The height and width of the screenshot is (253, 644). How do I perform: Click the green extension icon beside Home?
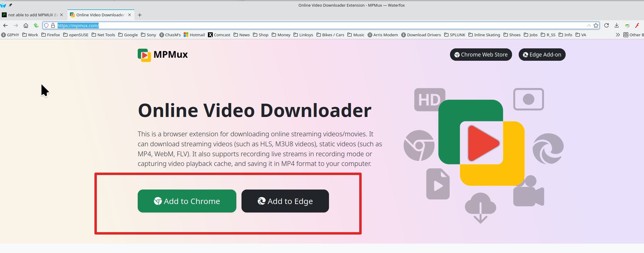tap(36, 25)
